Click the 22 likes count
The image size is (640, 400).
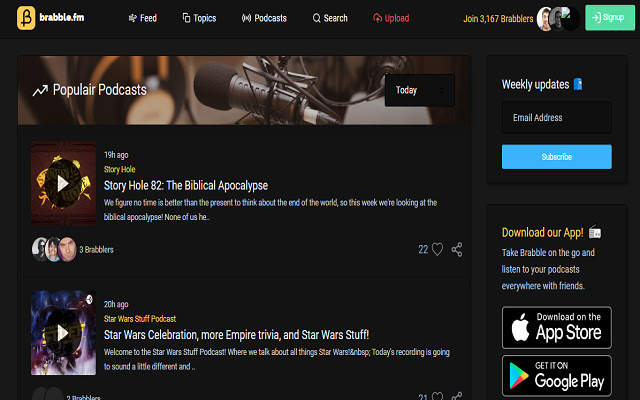click(423, 249)
